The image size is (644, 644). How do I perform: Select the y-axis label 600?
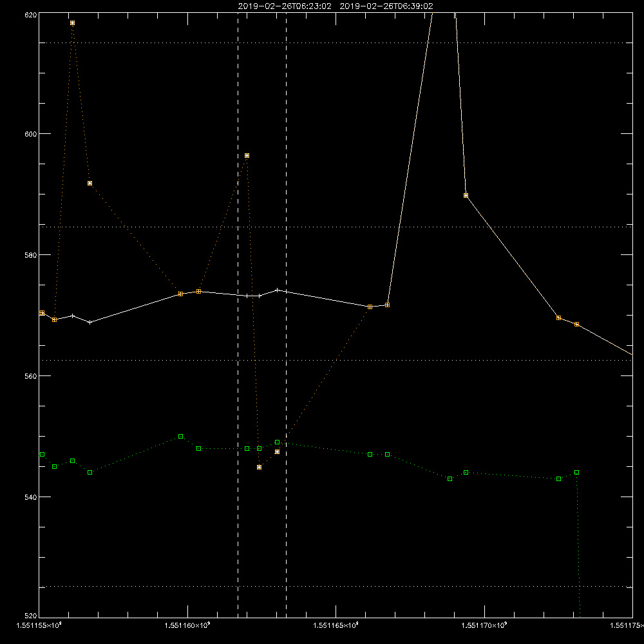(x=31, y=134)
